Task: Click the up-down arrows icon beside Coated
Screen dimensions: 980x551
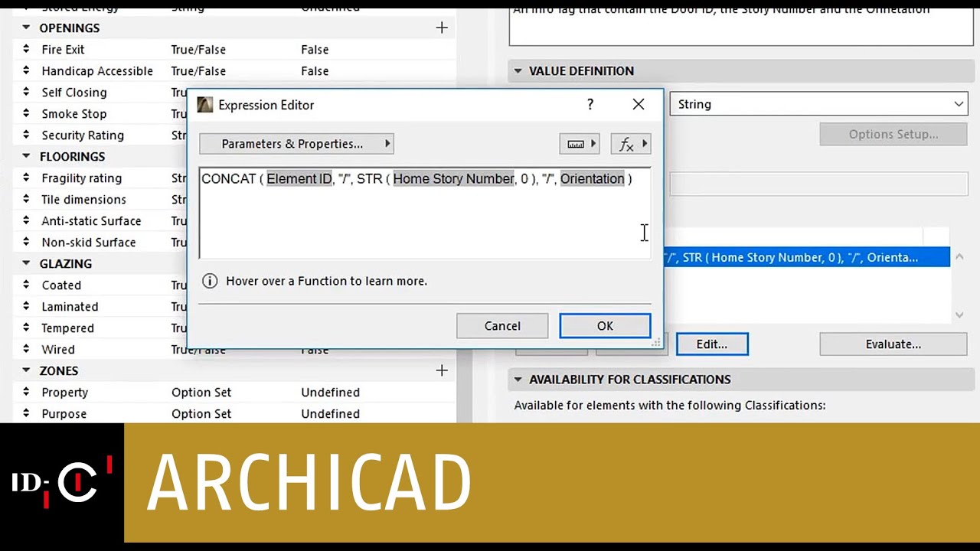Action: [x=25, y=285]
